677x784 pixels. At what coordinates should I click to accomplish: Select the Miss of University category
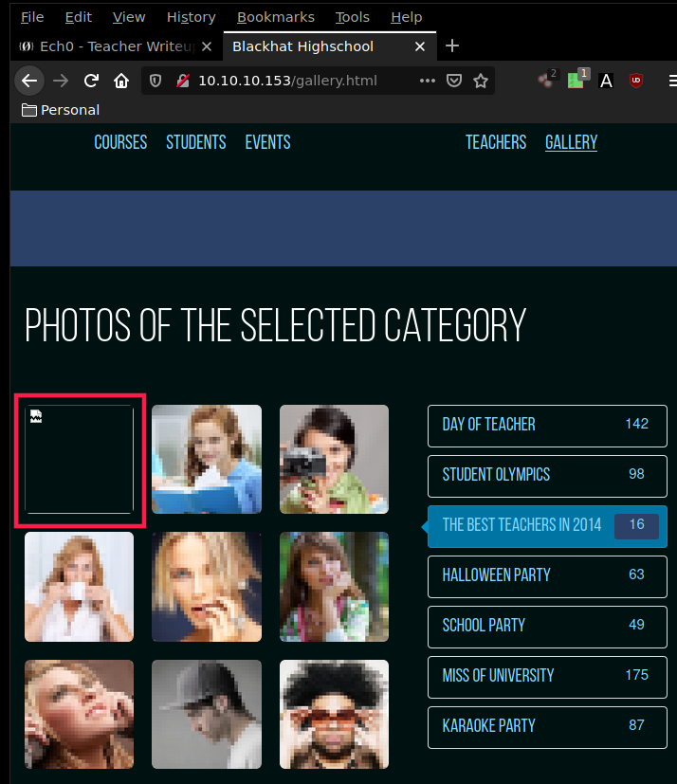click(x=547, y=677)
